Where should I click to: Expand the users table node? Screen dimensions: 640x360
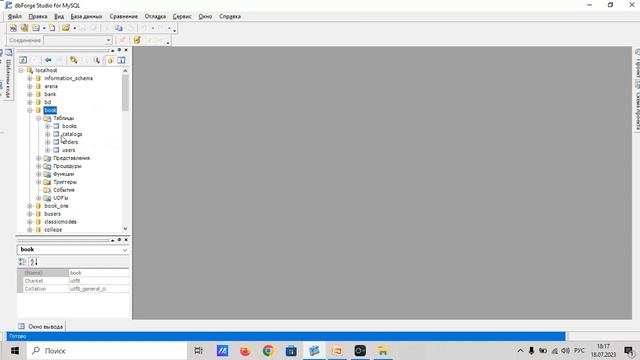coord(48,150)
